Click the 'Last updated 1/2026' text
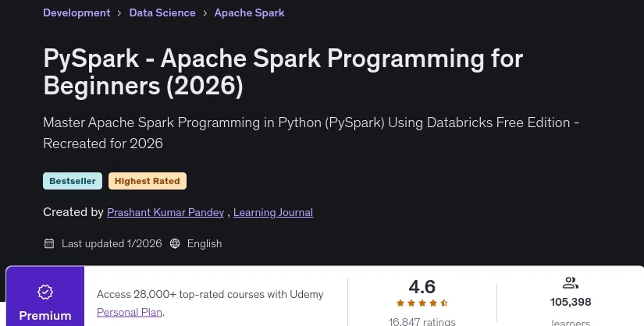Screen dimensions: 644x326 point(112,243)
